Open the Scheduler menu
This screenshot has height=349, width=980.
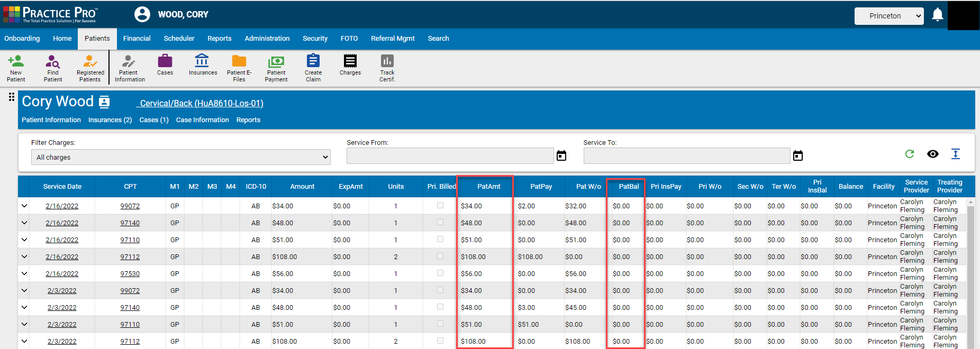179,39
